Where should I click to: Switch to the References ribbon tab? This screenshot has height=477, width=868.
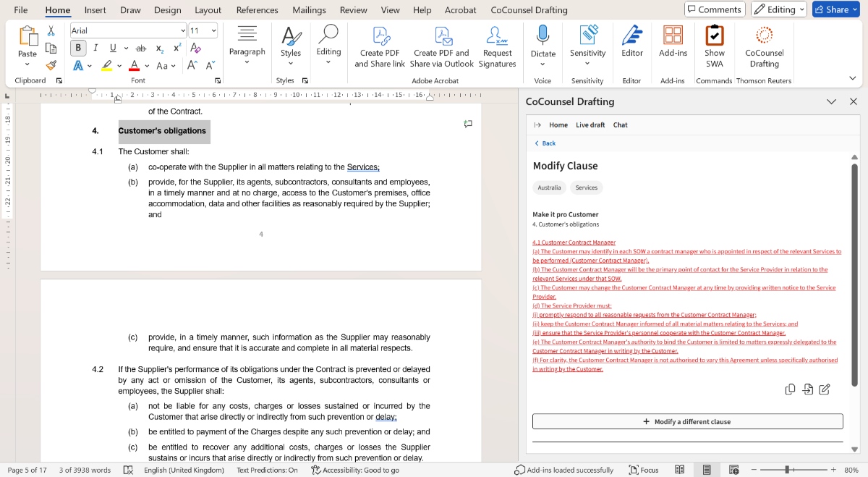point(257,9)
